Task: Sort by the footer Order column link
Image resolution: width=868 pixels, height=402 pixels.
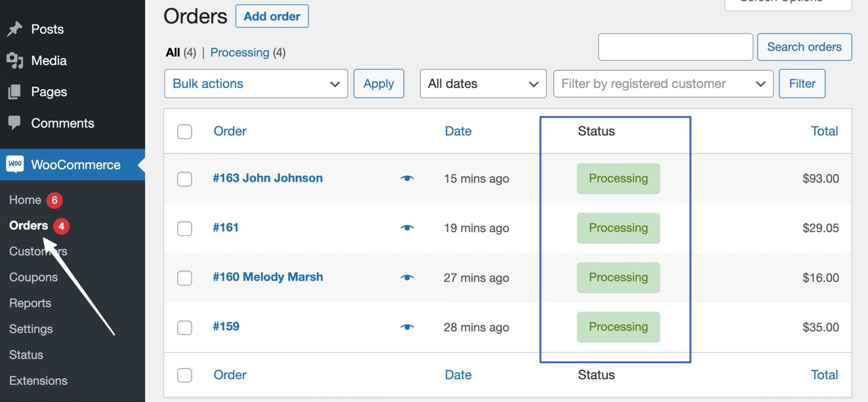Action: (x=230, y=375)
